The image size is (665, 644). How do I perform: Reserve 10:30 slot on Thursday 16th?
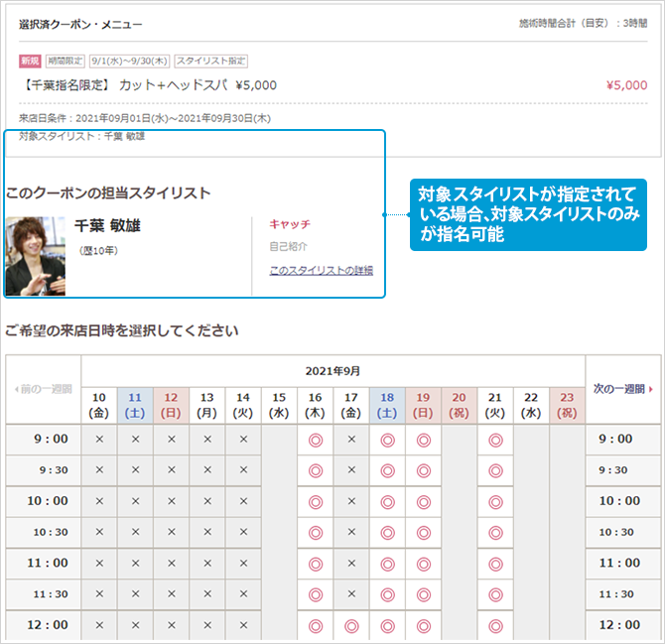coord(316,533)
